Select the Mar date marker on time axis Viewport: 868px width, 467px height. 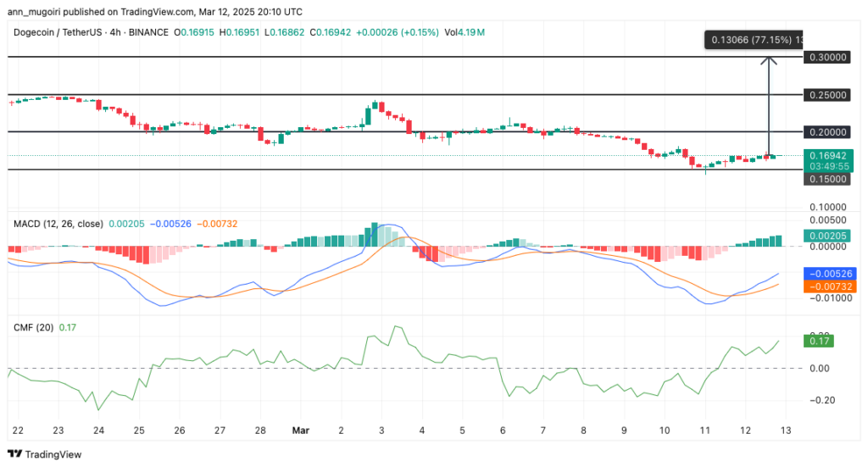click(301, 431)
